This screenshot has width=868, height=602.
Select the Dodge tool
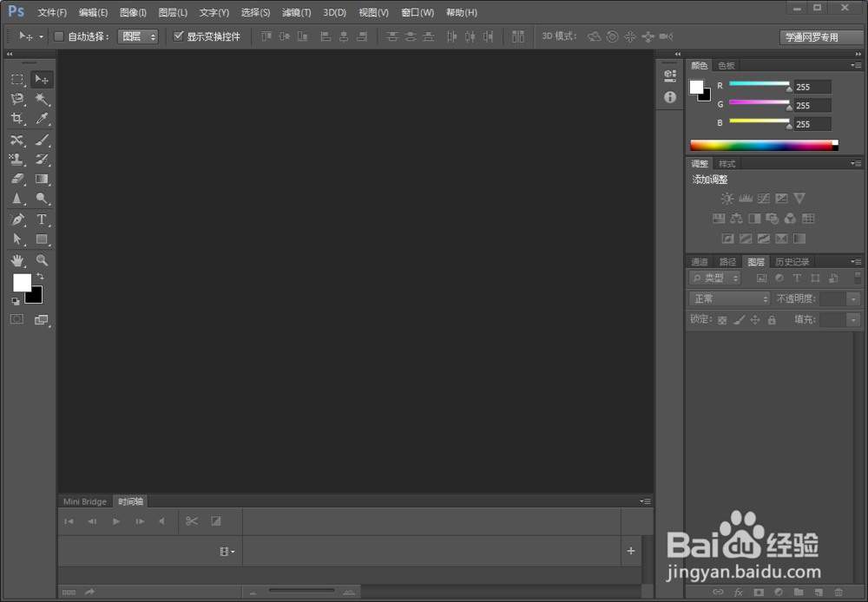click(42, 198)
